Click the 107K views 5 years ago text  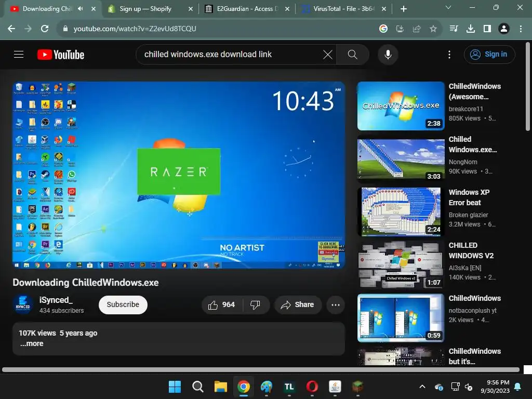click(58, 333)
